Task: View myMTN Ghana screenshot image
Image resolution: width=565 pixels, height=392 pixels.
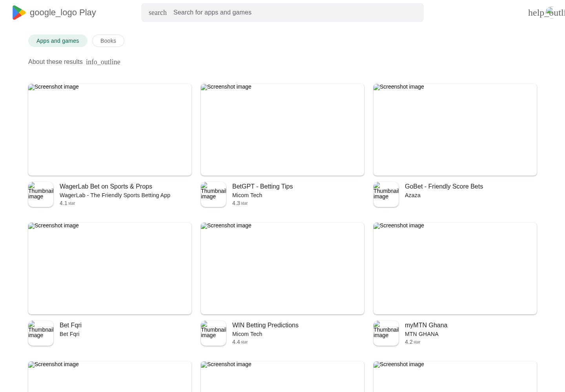Action: tap(455, 269)
